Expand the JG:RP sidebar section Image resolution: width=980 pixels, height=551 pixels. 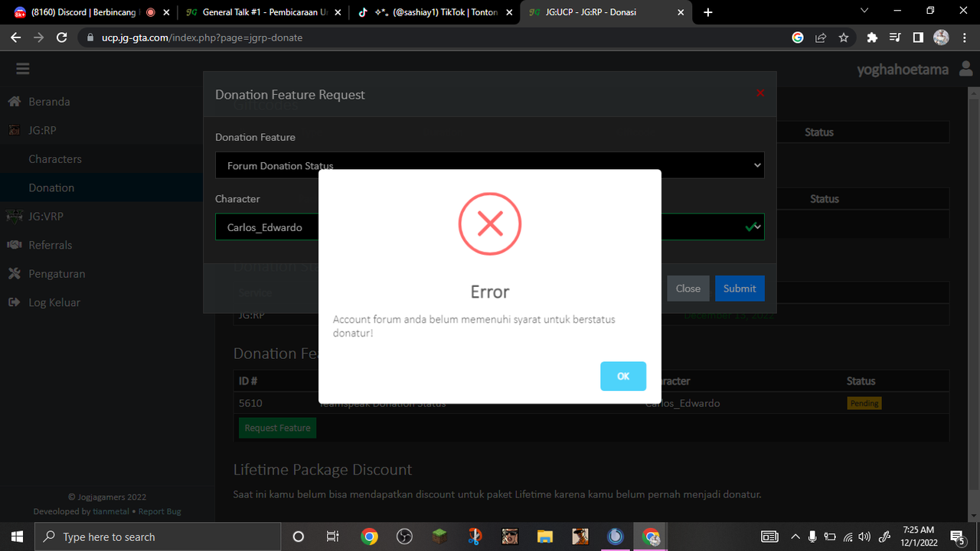[42, 130]
